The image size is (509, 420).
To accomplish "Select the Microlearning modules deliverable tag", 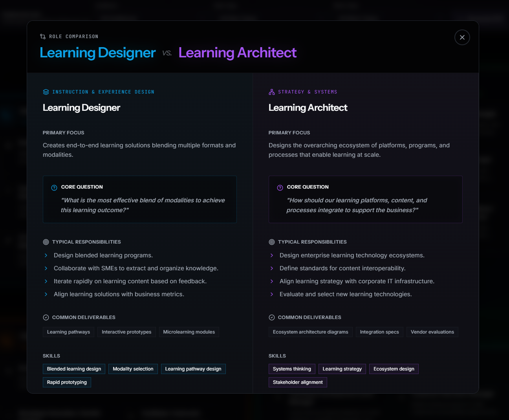I will point(189,332).
